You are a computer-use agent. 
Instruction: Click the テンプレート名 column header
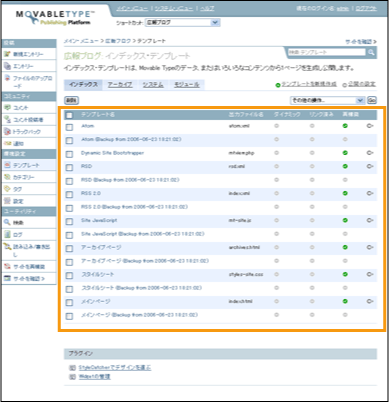(x=98, y=114)
